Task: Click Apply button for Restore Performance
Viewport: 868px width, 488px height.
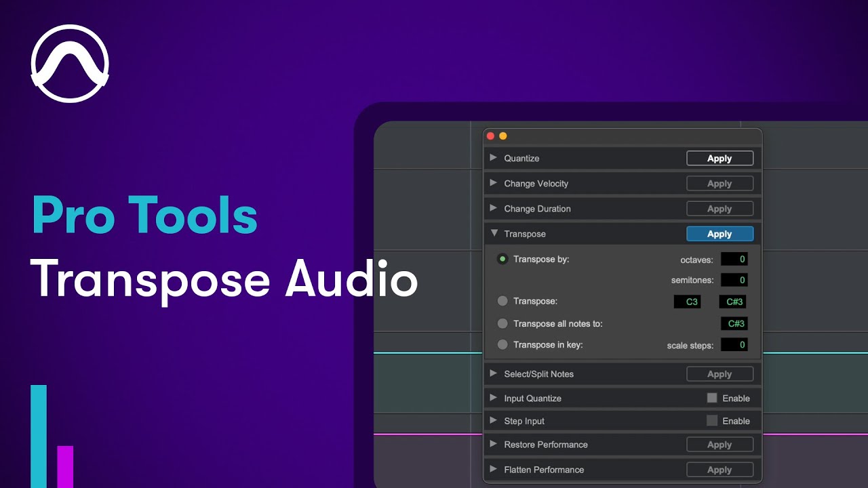Action: tap(719, 445)
